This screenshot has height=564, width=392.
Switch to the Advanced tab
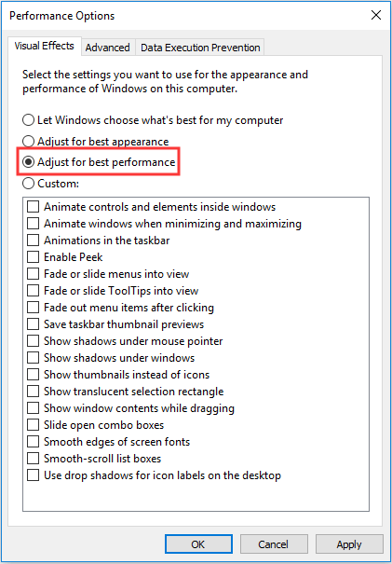107,48
